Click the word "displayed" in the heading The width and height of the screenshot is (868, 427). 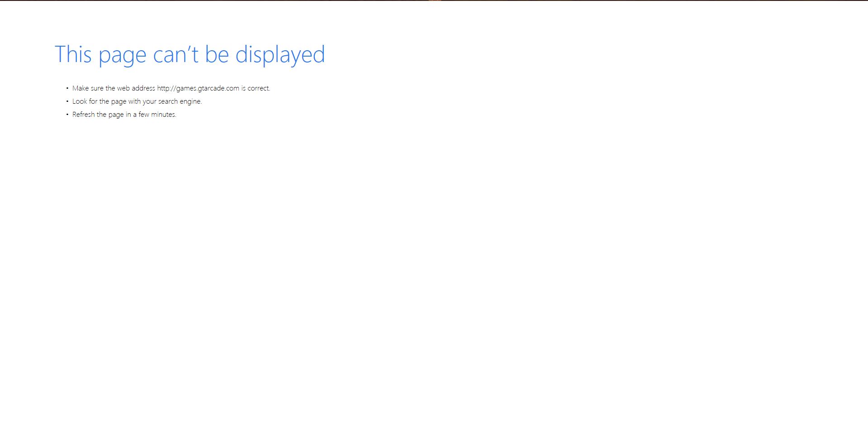[280, 54]
